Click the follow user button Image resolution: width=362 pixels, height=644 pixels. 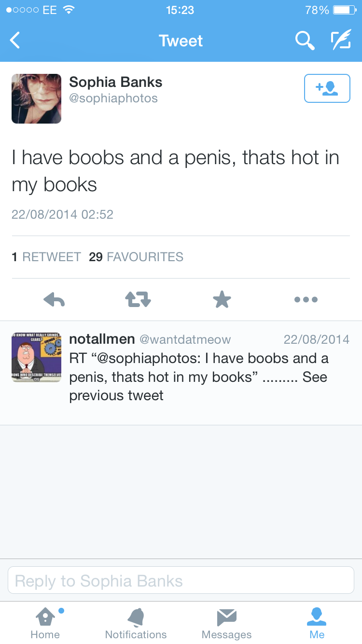click(x=327, y=88)
